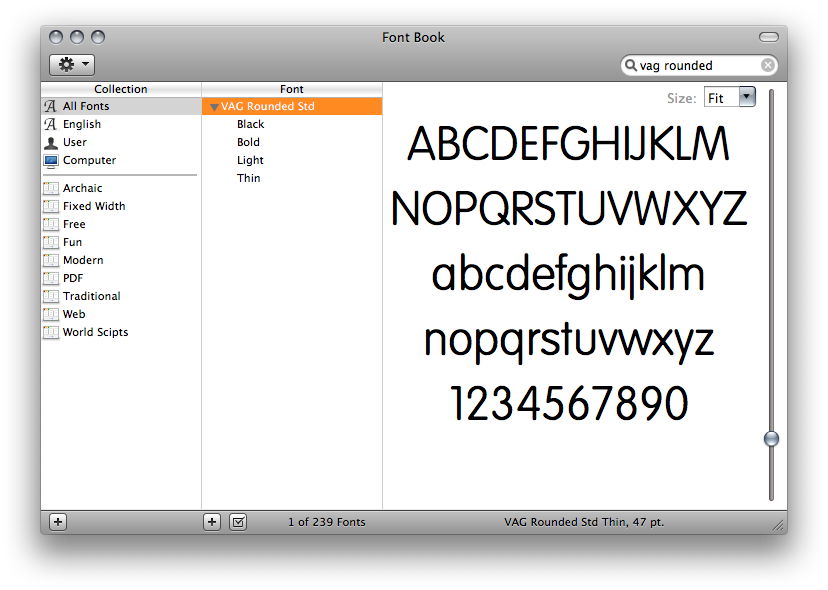Select the Thin font style
The image size is (828, 590).
click(x=248, y=178)
